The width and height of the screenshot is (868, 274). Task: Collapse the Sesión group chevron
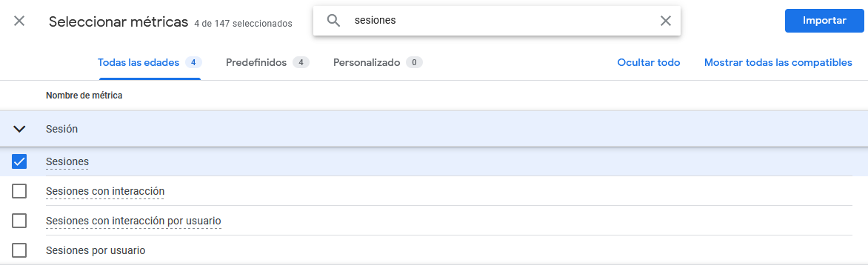19,129
